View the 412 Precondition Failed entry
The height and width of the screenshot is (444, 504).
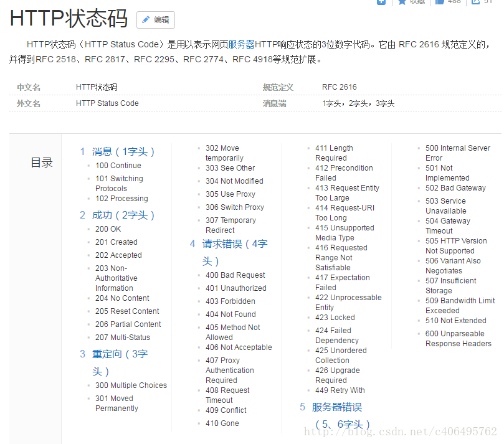pos(345,173)
